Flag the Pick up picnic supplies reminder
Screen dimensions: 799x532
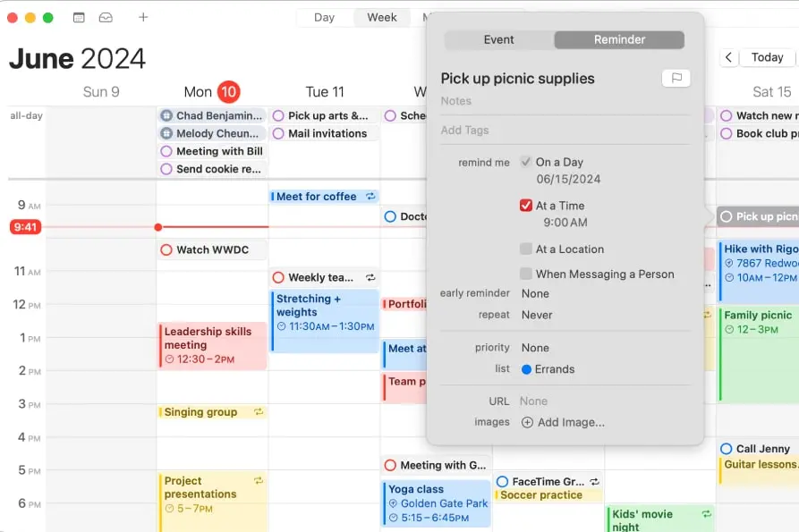(x=676, y=79)
